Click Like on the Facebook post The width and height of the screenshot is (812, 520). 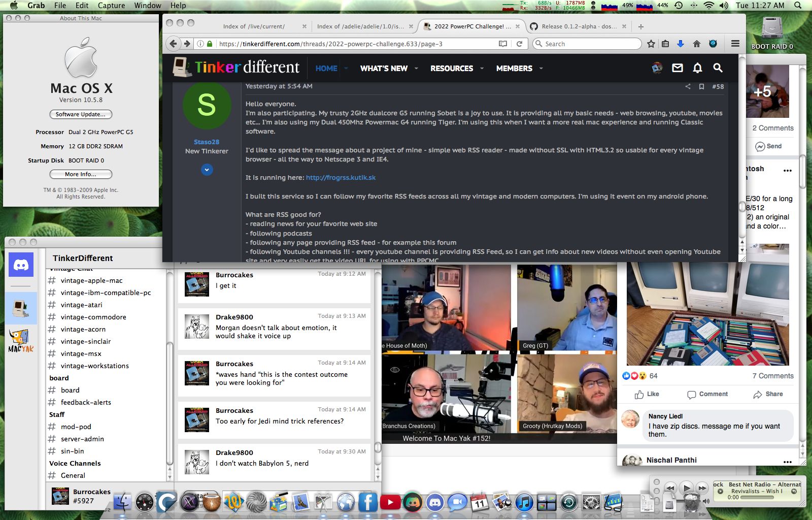[x=647, y=394]
